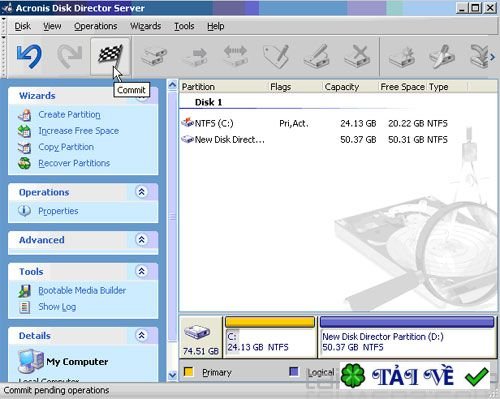Viewport: 500px width, 399px height.
Task: Select the Format partition pencil icon
Action: point(317,56)
